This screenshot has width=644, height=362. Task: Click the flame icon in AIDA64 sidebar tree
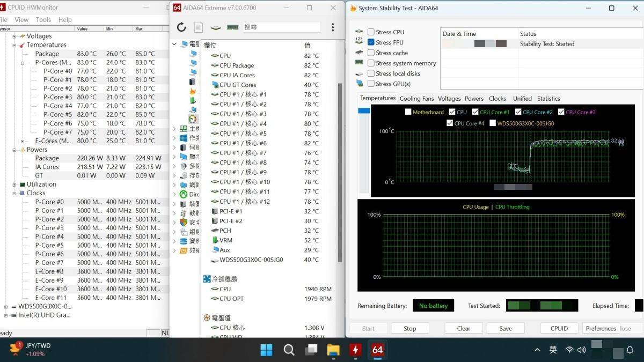[x=193, y=91]
